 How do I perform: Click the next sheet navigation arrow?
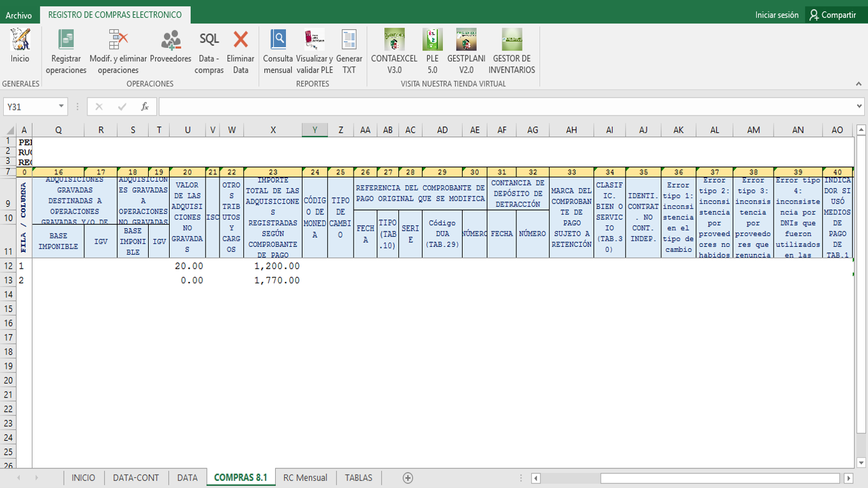(x=36, y=478)
